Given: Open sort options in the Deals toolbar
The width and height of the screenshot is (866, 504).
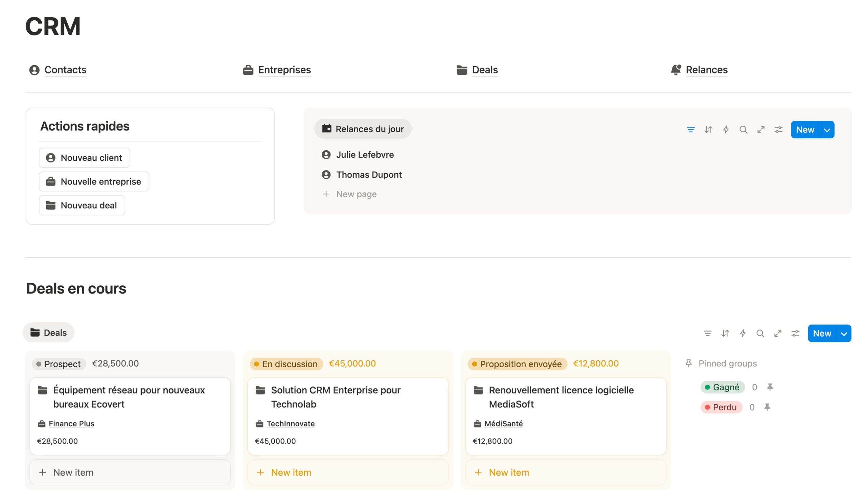Looking at the screenshot, I should (x=725, y=333).
